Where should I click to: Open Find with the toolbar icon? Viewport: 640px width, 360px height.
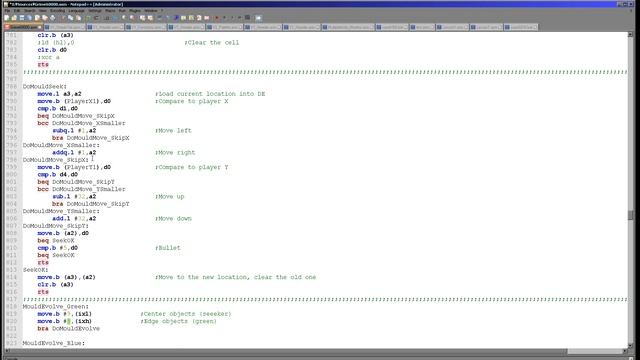pyautogui.click(x=106, y=18)
